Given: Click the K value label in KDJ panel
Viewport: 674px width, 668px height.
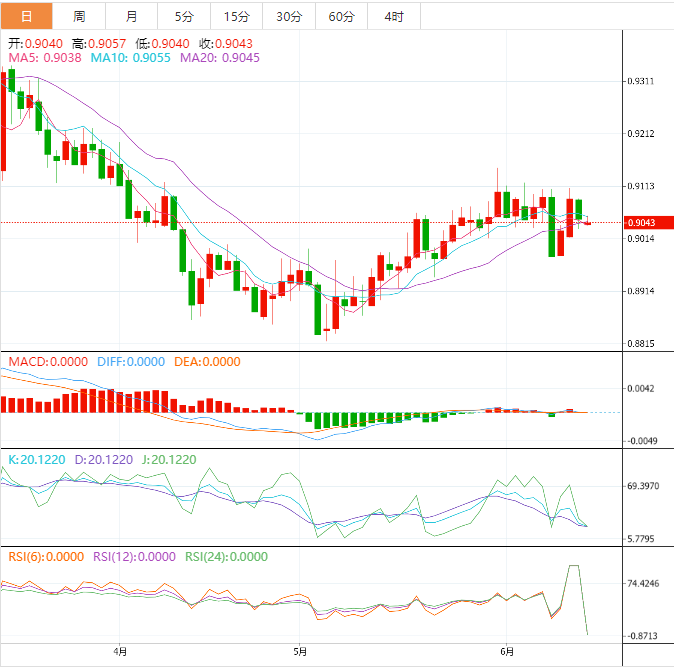Looking at the screenshot, I should pyautogui.click(x=37, y=460).
